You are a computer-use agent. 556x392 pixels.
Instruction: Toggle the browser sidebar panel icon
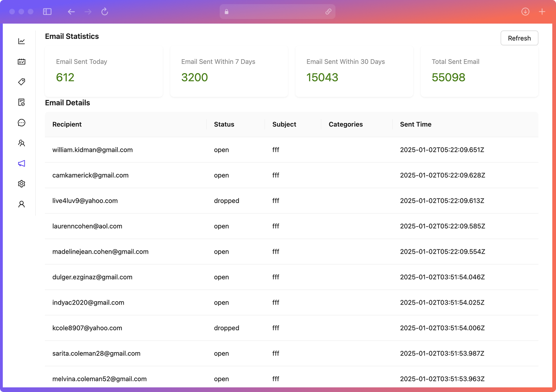click(x=47, y=12)
